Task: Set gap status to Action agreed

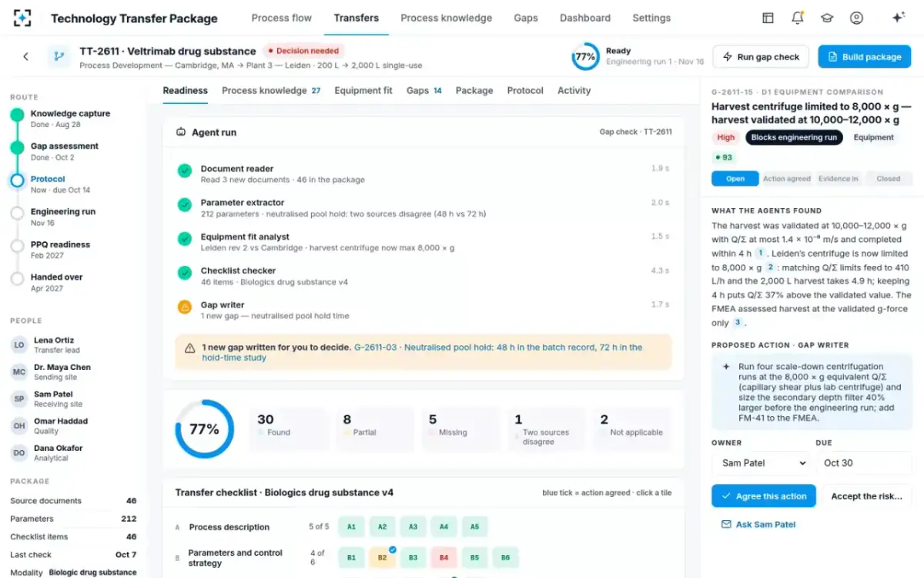Action: pos(786,179)
